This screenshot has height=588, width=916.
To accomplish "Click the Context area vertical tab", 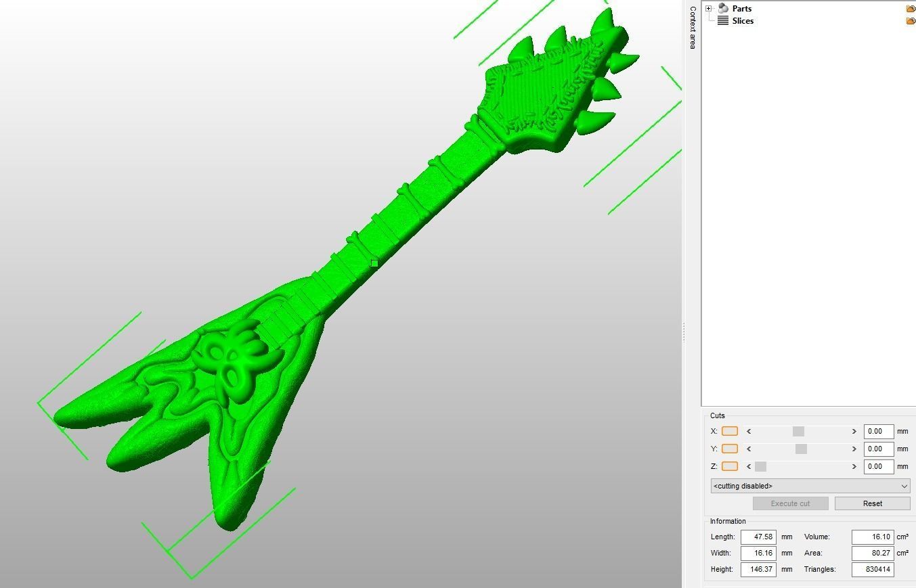I will tap(693, 27).
